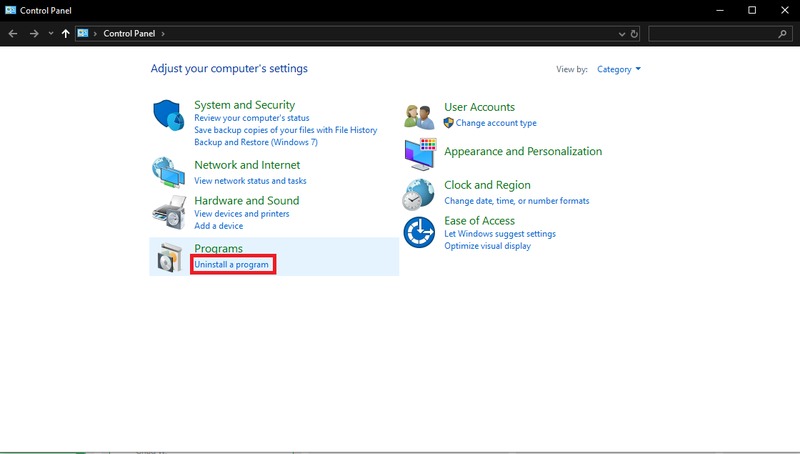Screen dimensions: 800x454
Task: Refresh the Control Panel view
Action: 634,33
